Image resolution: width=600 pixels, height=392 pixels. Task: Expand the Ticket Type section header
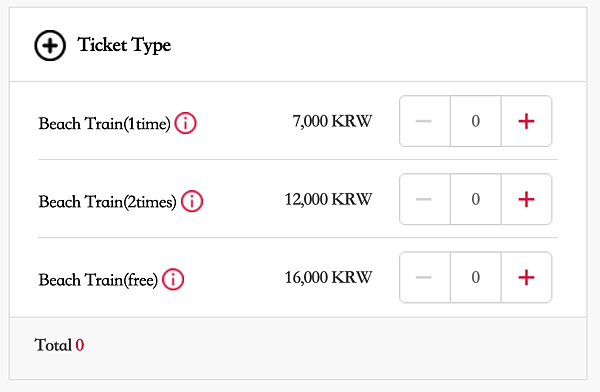point(298,44)
